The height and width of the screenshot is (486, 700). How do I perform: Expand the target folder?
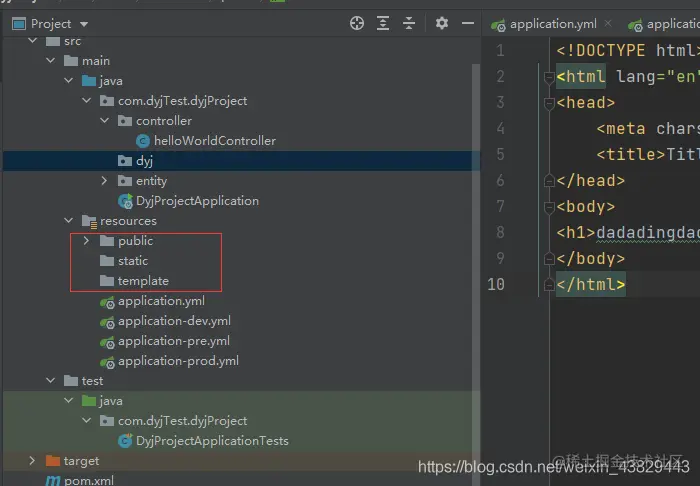32,460
